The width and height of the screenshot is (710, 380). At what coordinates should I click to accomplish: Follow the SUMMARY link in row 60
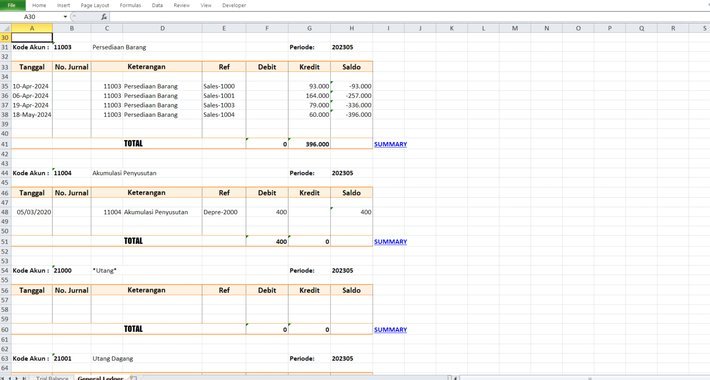(390, 329)
